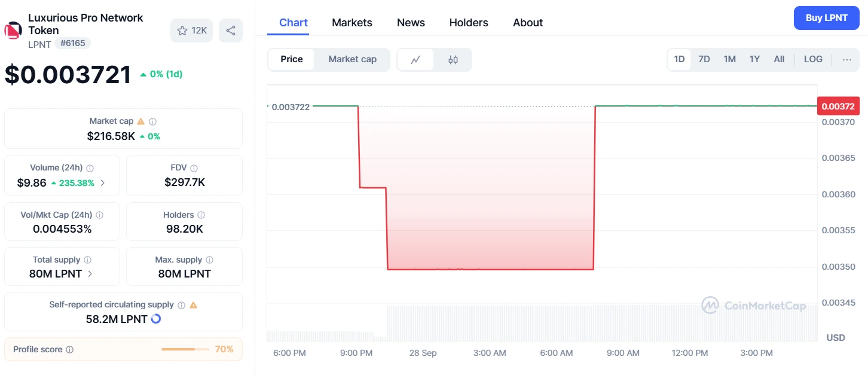Show Total supply info icon
This screenshot has height=378, width=868.
pos(88,260)
